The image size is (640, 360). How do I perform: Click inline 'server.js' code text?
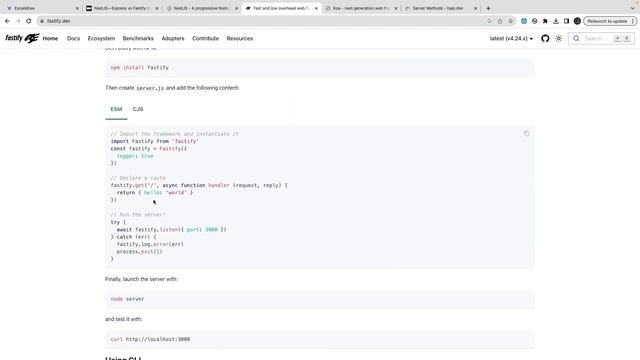(x=150, y=88)
